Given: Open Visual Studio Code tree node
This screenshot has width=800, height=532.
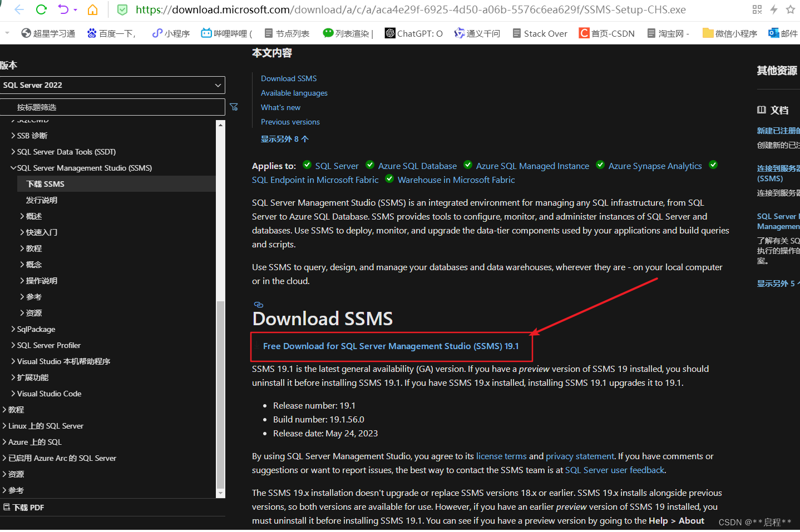Looking at the screenshot, I should click(49, 394).
